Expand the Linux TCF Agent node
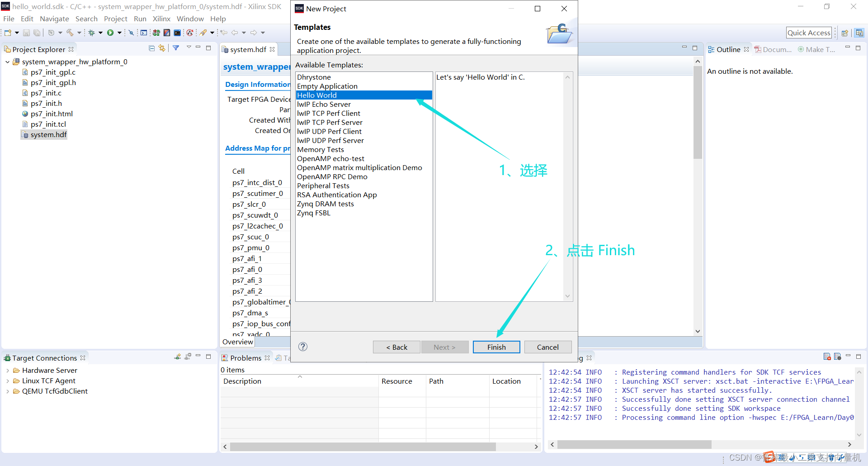 (8, 380)
